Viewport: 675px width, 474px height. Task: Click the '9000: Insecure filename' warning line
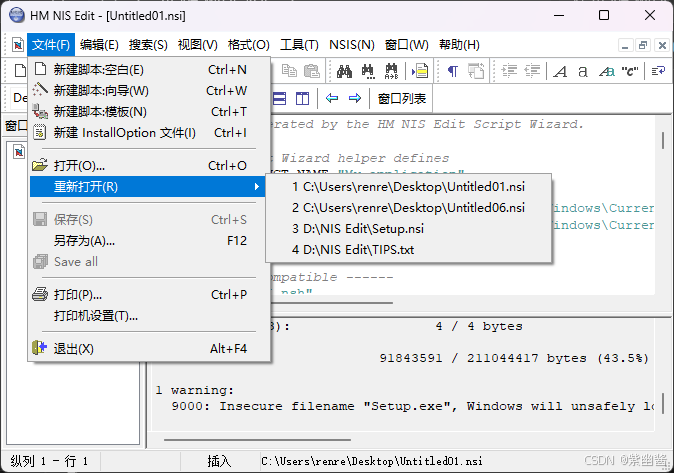pos(412,406)
